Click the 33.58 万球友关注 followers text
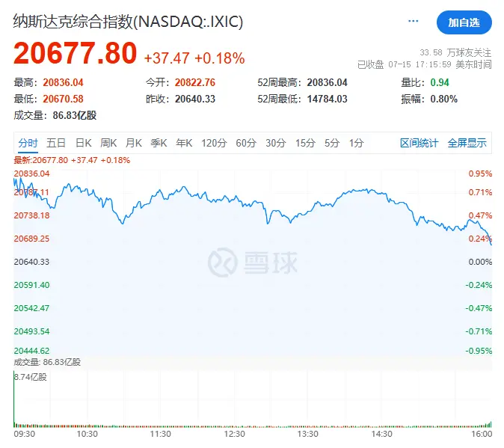The height and width of the screenshot is (448, 504). click(x=455, y=52)
